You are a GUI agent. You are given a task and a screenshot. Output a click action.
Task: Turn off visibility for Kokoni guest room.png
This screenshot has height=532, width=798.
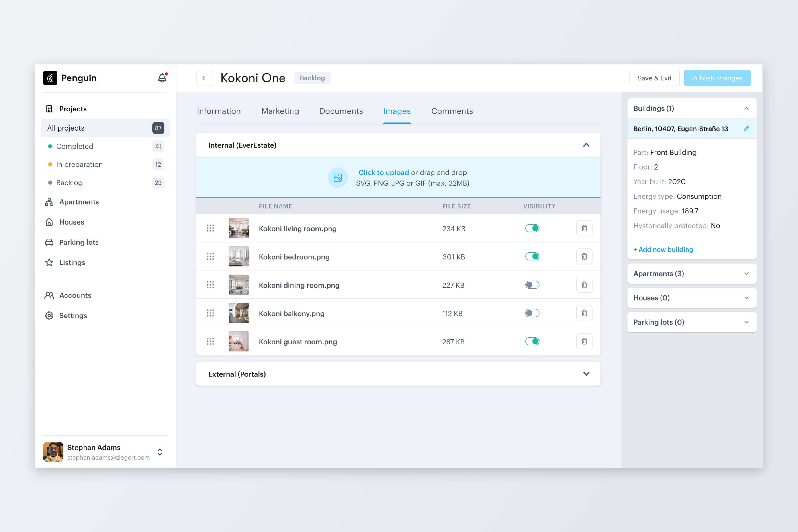pyautogui.click(x=532, y=341)
